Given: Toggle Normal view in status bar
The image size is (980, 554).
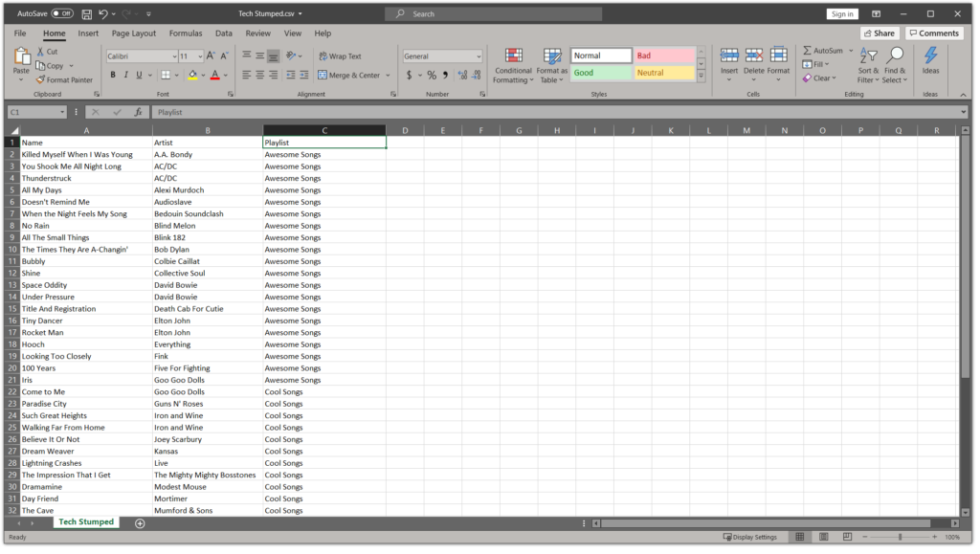Looking at the screenshot, I should tap(800, 537).
